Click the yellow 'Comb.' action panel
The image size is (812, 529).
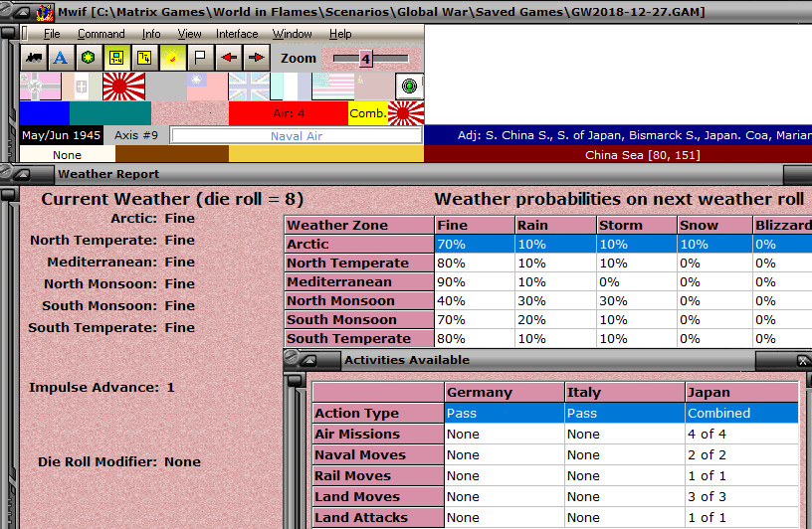[367, 113]
